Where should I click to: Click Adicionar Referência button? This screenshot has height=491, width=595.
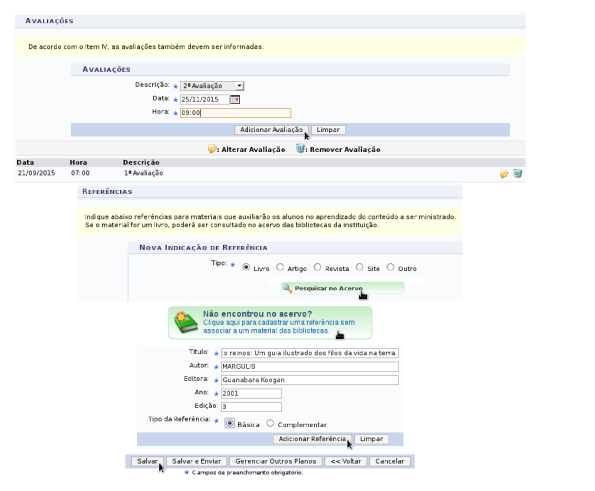click(x=313, y=439)
